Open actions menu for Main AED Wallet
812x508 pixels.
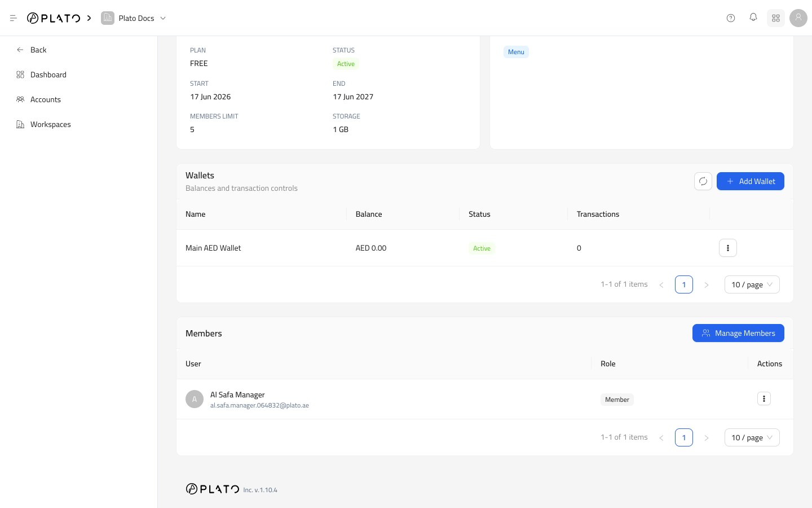pos(728,248)
